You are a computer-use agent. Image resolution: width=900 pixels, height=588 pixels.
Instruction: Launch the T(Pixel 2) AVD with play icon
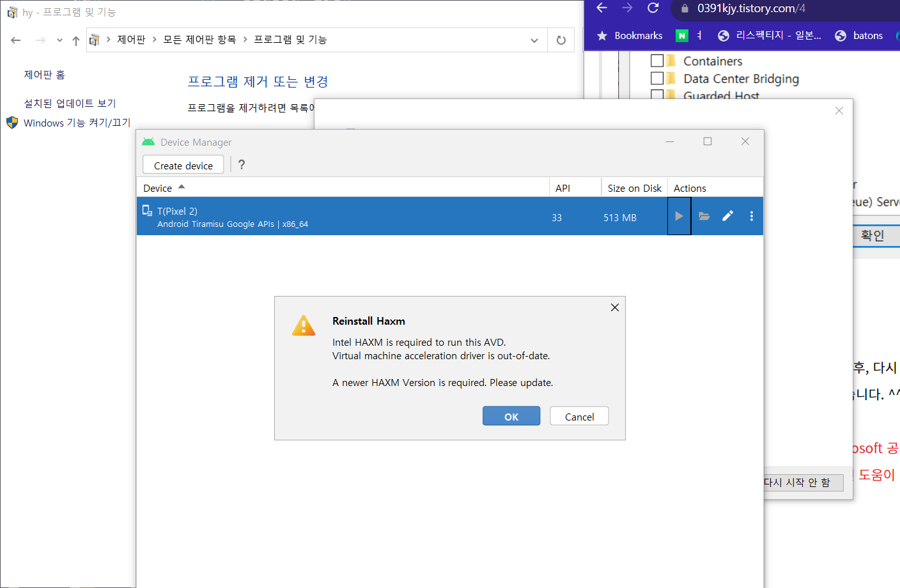coord(679,216)
